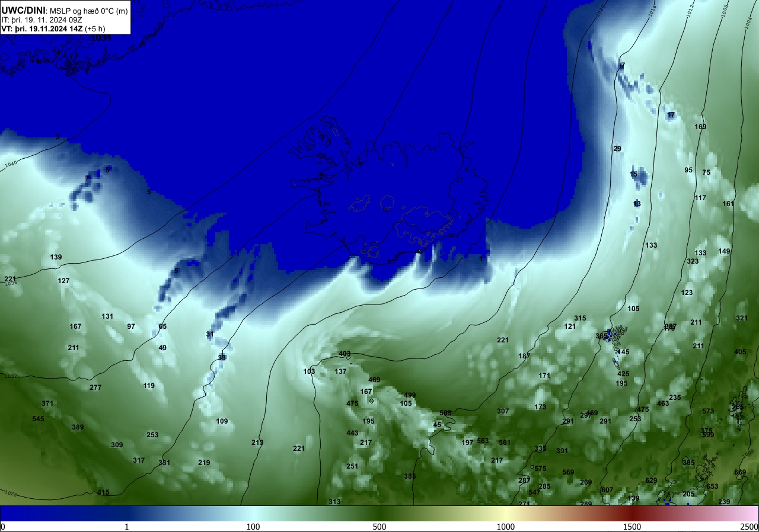Image resolution: width=759 pixels, height=532 pixels.
Task: Click the map value 131
Action: 107,316
